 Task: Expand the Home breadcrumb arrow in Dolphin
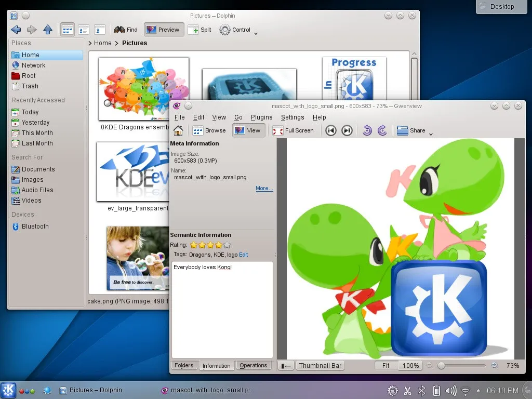[90, 43]
